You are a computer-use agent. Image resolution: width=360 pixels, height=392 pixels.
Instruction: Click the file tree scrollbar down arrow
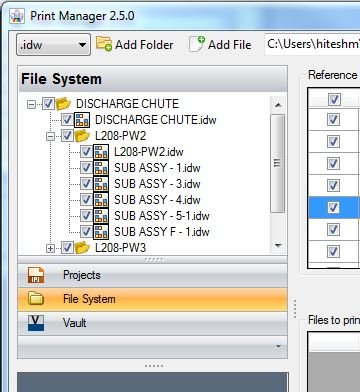[x=278, y=246]
